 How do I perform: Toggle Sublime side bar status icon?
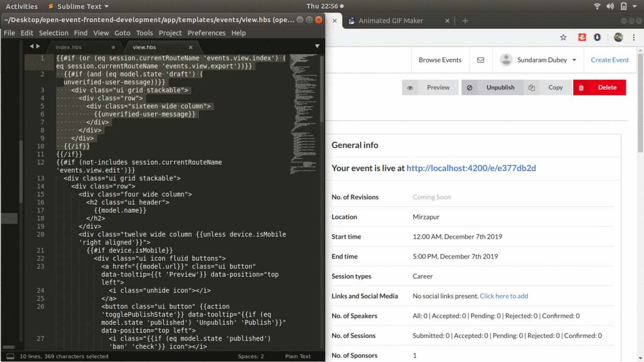pyautogui.click(x=10, y=356)
